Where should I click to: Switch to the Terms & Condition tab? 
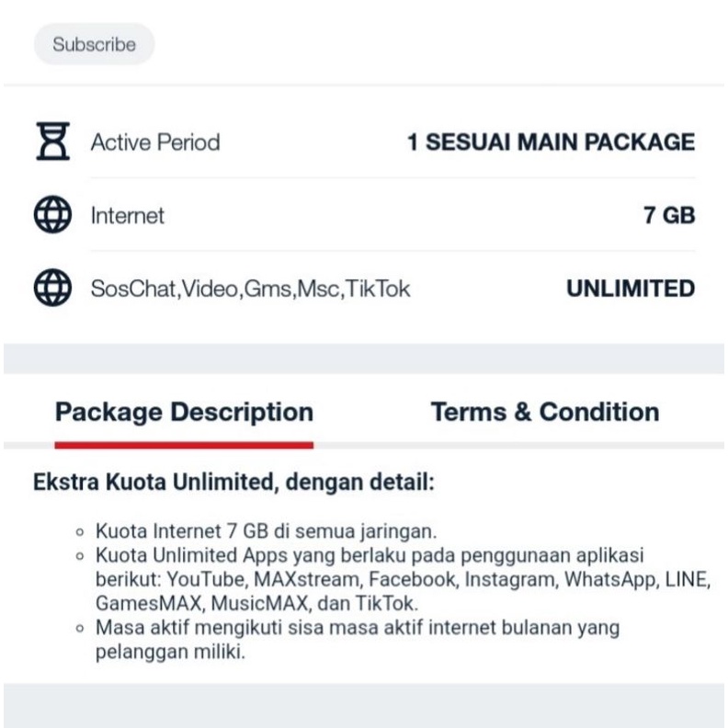coord(544,412)
